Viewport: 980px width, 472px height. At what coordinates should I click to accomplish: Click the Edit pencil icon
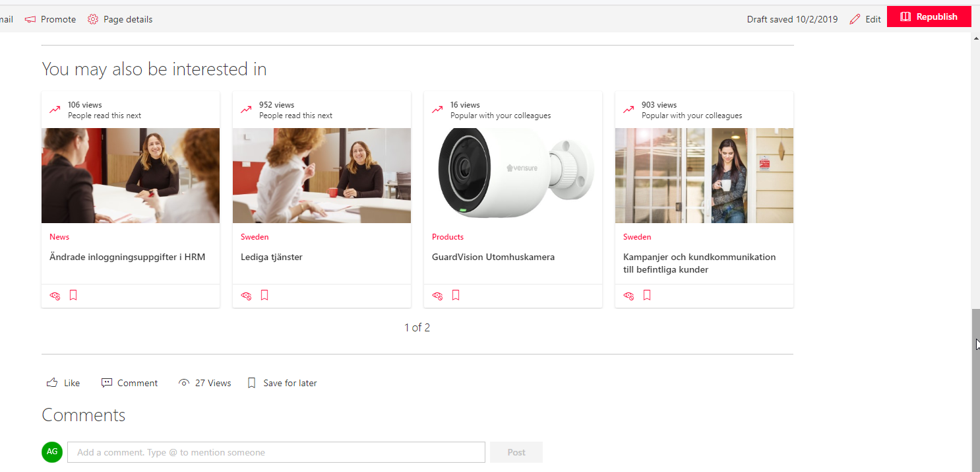[855, 19]
